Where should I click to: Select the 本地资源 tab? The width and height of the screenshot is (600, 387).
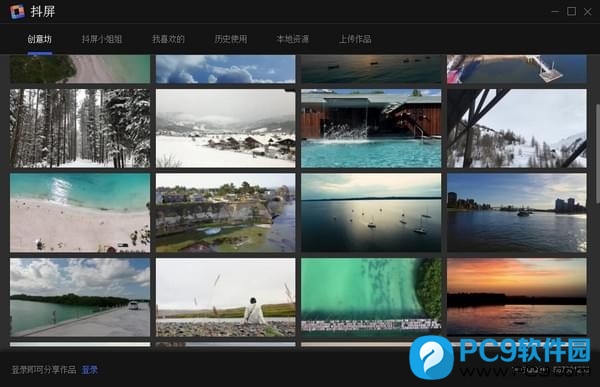tap(293, 39)
